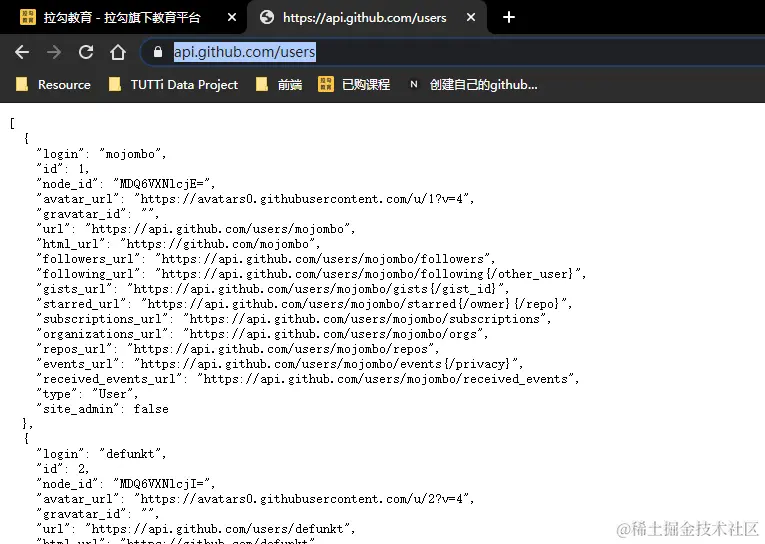Screen dimensions: 765x544
Task: Click the address bar URL api.github.com/users
Action: coord(244,52)
